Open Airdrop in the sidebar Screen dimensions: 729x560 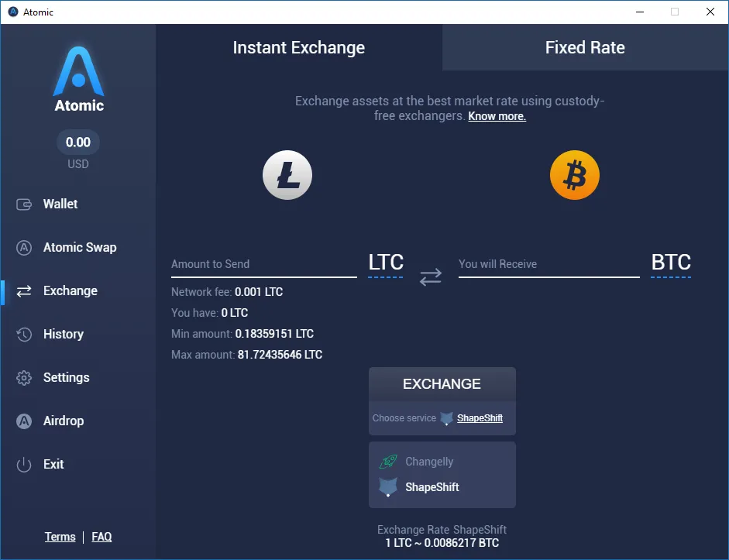[64, 421]
